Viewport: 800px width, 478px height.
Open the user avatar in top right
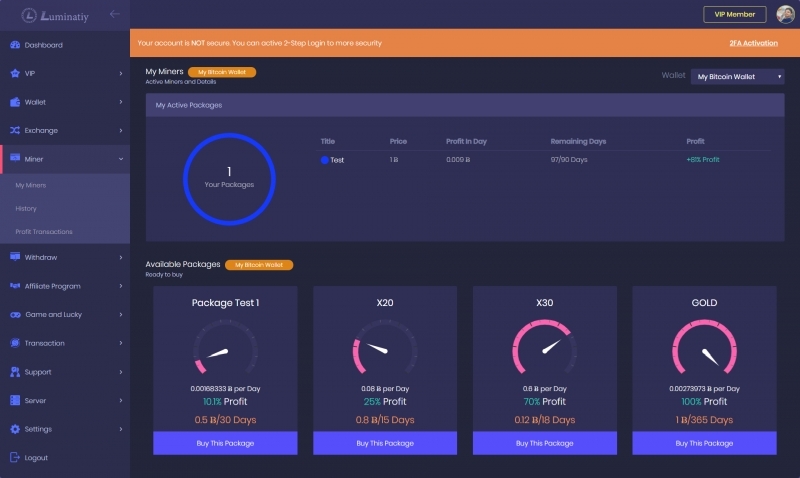tap(786, 14)
